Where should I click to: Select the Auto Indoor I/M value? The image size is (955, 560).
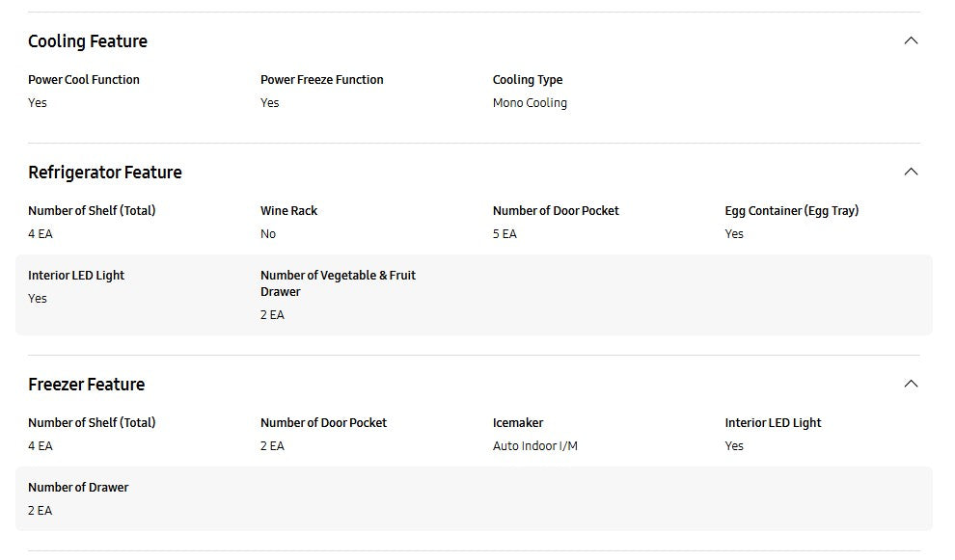535,446
